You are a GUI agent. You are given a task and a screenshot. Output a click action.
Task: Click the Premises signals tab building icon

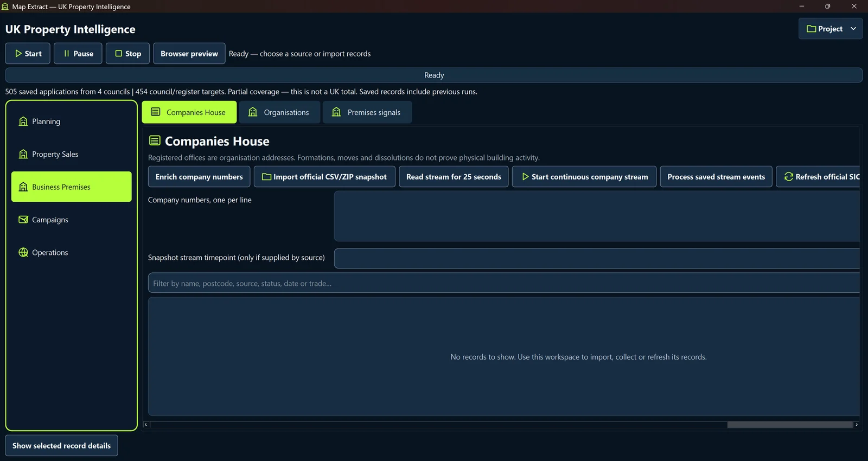tap(336, 112)
